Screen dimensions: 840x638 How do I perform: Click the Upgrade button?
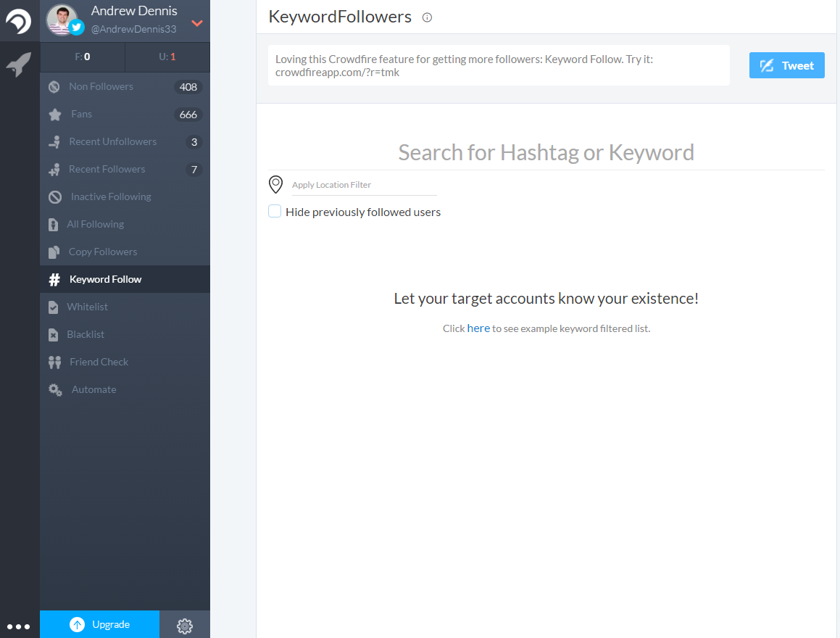[x=100, y=624]
